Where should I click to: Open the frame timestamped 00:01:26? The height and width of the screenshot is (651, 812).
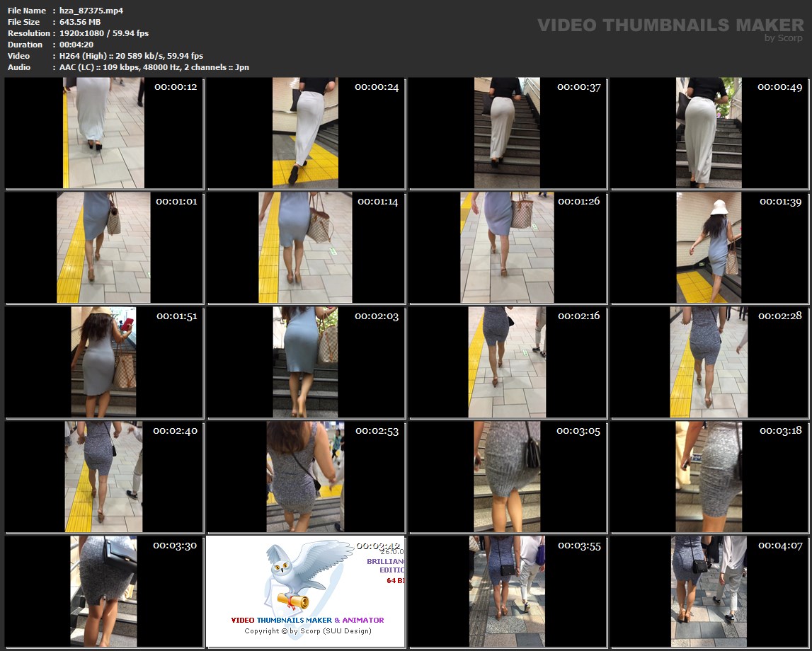[x=508, y=248]
